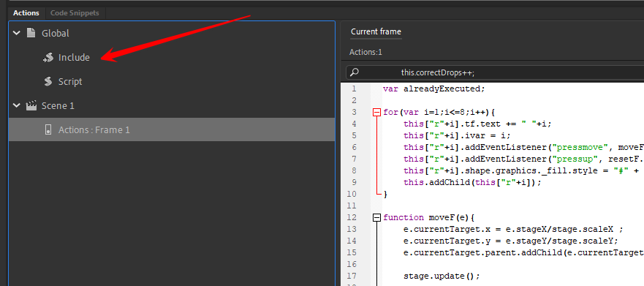Select the Script tree item
This screenshot has width=644, height=286.
click(x=70, y=81)
